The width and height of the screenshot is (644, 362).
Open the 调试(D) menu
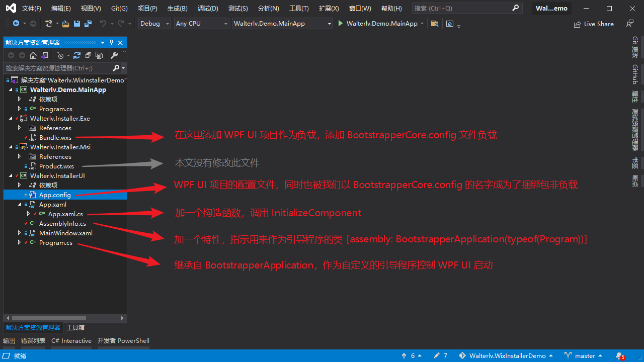(208, 9)
